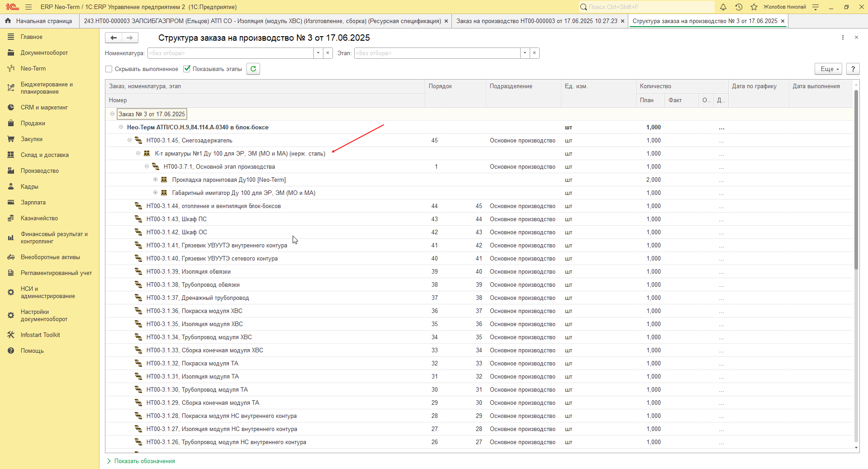Collapse К-т арматуры №1 Ду 100 node

coord(138,153)
